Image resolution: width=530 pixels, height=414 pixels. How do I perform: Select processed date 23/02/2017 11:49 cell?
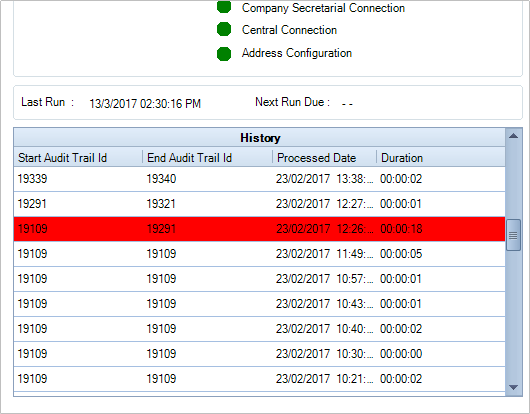pos(324,254)
